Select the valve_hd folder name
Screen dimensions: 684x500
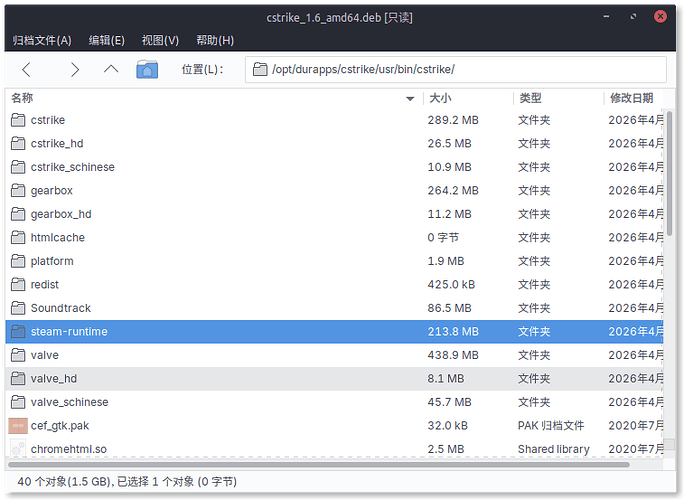[54, 379]
